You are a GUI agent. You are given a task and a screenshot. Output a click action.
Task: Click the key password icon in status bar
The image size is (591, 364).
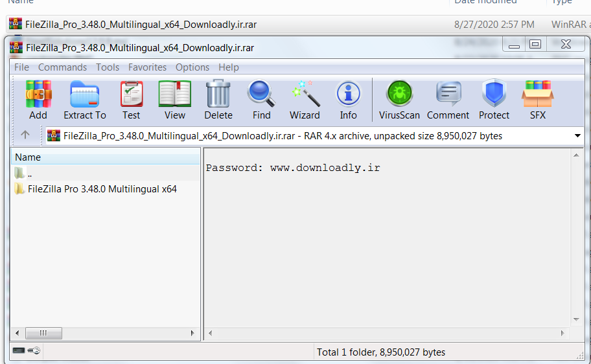[x=34, y=350]
